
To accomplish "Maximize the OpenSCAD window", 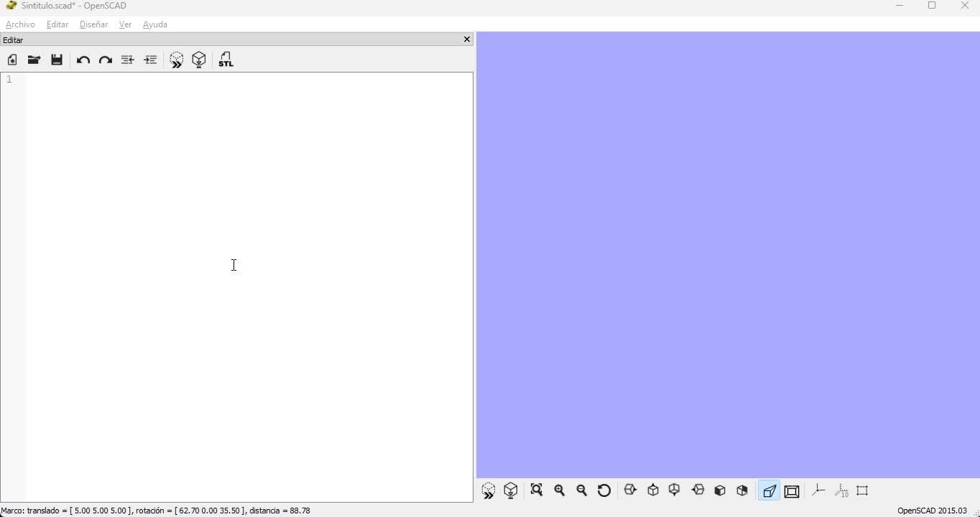I will tap(932, 6).
